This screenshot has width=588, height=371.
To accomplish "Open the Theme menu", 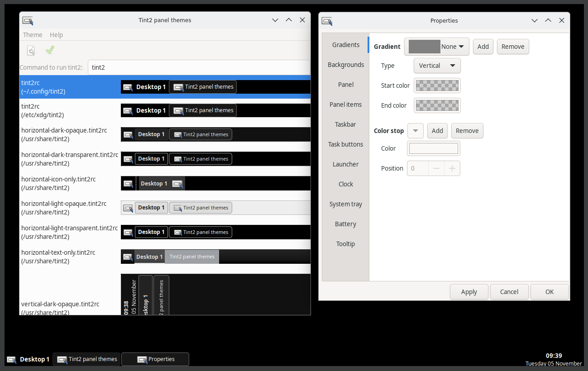I will pos(33,35).
